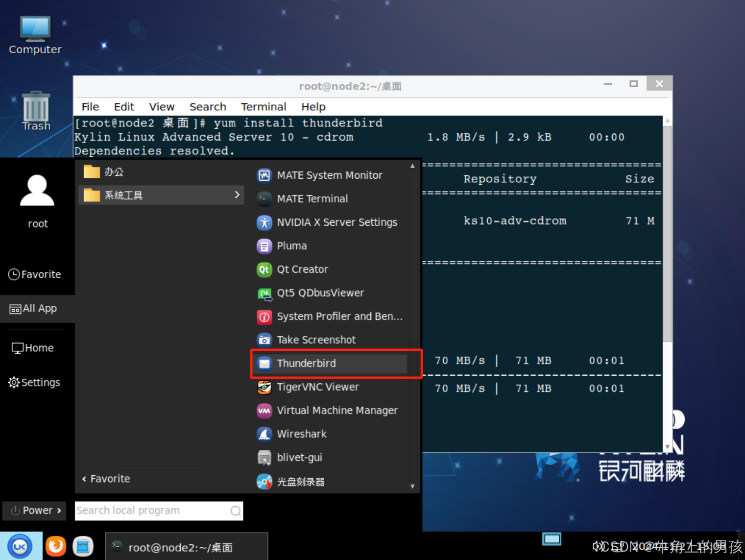Launch Firefox from the taskbar
Viewport: 745px width, 560px height.
[x=56, y=546]
